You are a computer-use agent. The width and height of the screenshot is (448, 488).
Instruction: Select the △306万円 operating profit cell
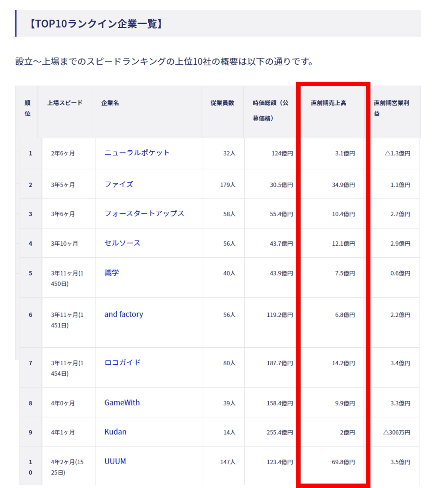[x=397, y=433]
